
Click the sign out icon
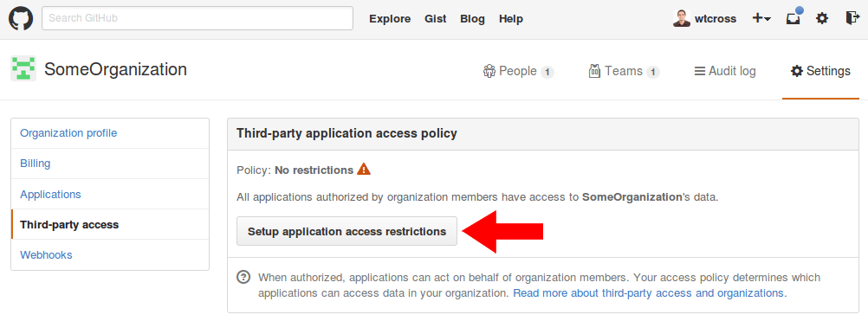click(x=852, y=18)
